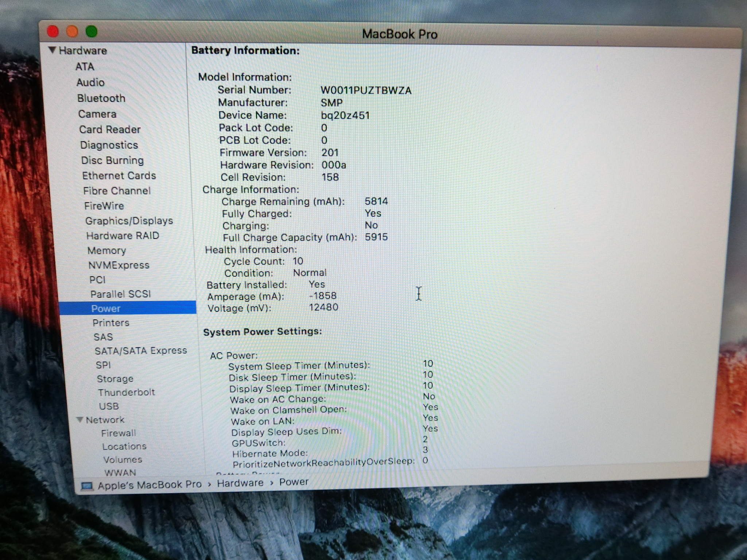Click the highlighted Power entry
747x560 pixels.
point(106,308)
